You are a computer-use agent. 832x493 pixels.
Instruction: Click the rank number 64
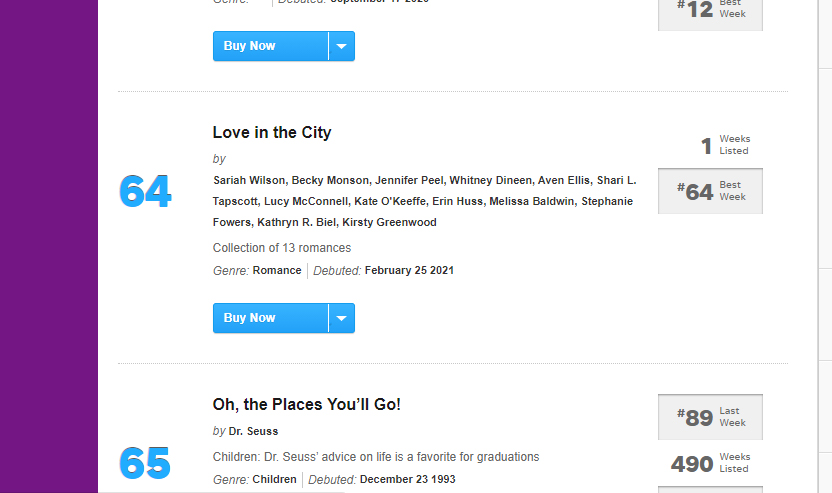[145, 191]
